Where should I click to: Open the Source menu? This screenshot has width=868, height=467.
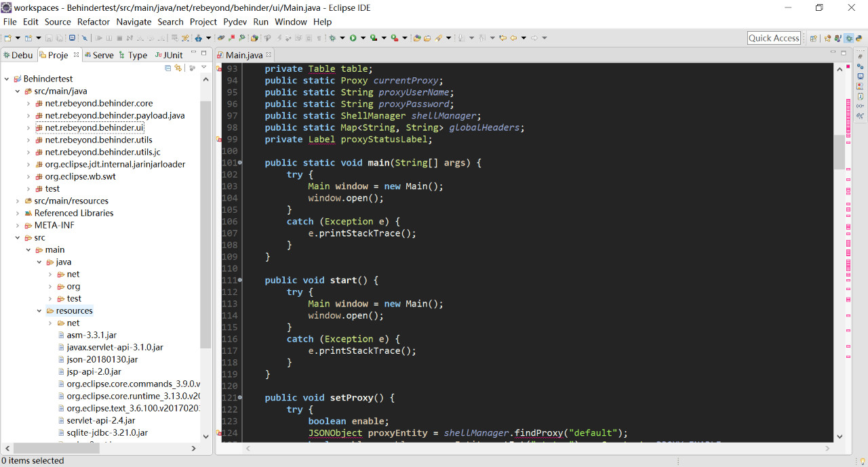[58, 22]
